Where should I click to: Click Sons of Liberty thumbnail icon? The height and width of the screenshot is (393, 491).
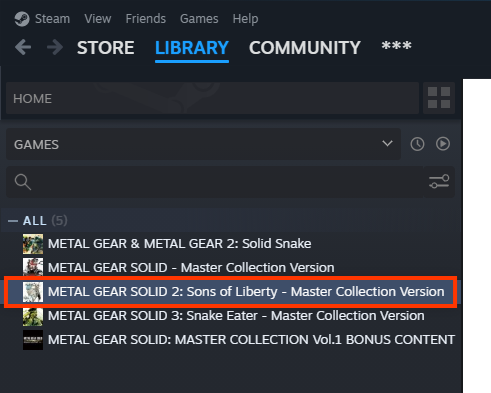(33, 292)
